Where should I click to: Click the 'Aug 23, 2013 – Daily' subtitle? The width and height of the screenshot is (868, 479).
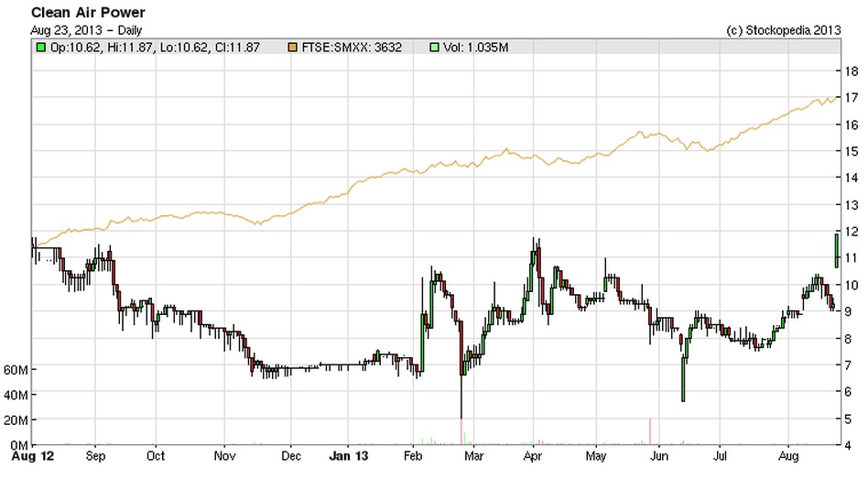pyautogui.click(x=86, y=30)
